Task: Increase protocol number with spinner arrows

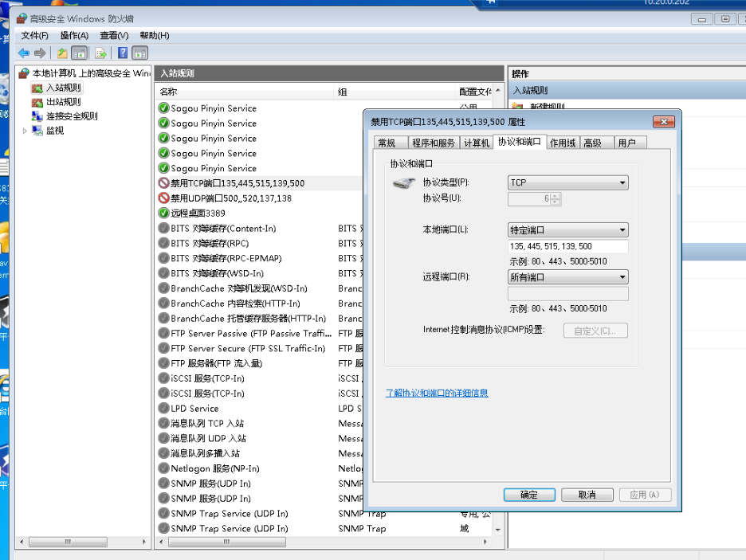Action: tap(556, 195)
